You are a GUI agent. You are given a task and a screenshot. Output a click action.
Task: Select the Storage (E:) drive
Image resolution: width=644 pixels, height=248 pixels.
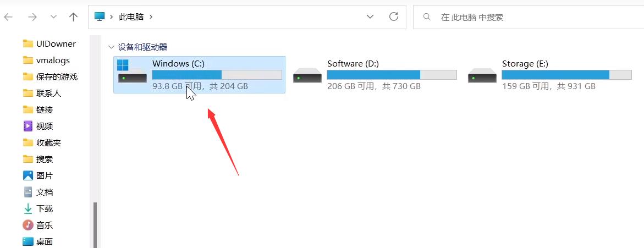[x=549, y=75]
